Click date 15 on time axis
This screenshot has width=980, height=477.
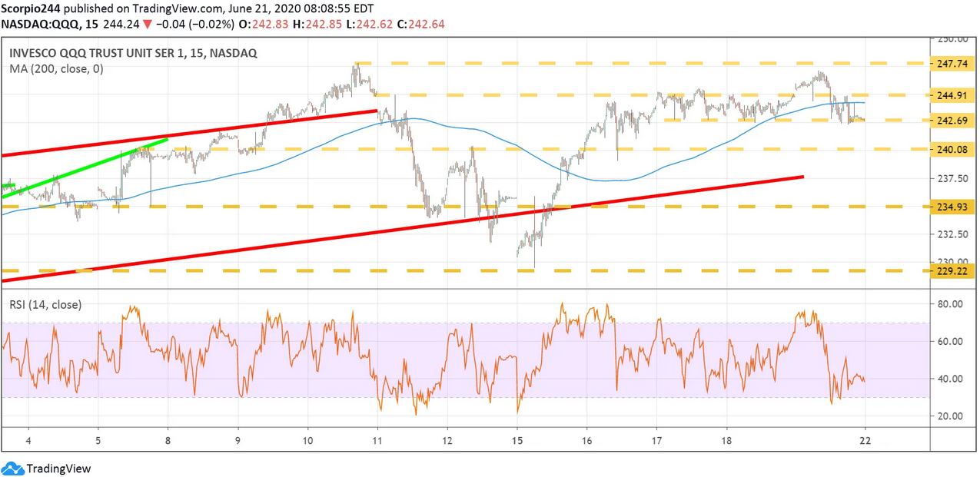517,439
